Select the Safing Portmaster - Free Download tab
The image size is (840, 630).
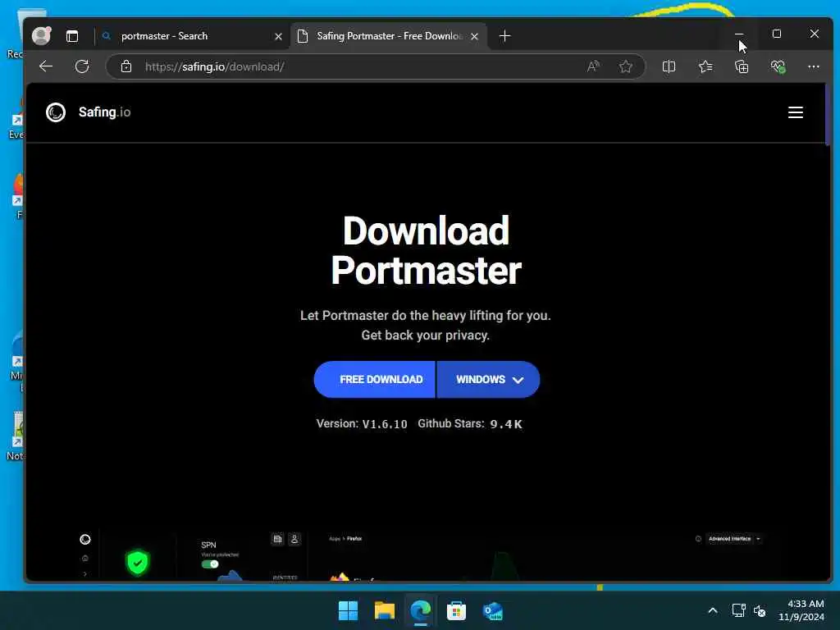tap(388, 36)
